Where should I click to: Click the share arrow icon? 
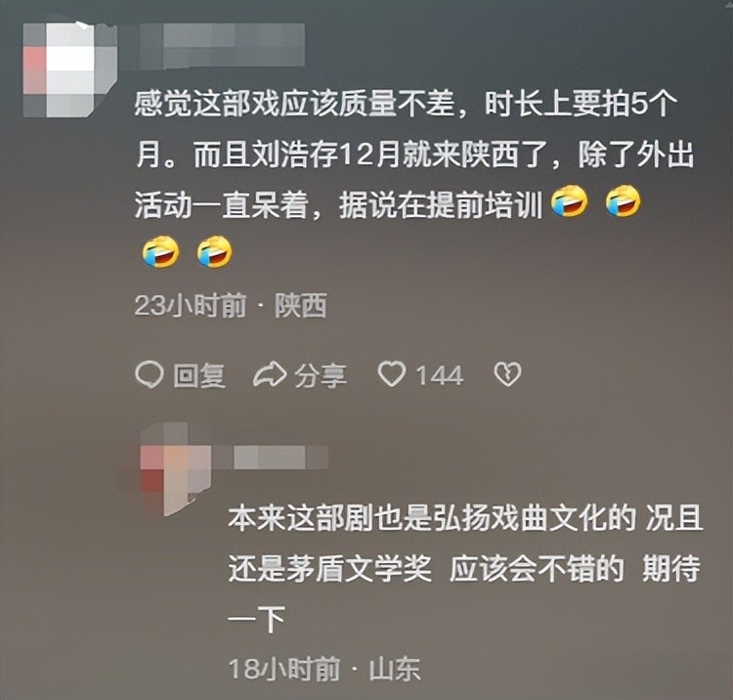tap(270, 375)
